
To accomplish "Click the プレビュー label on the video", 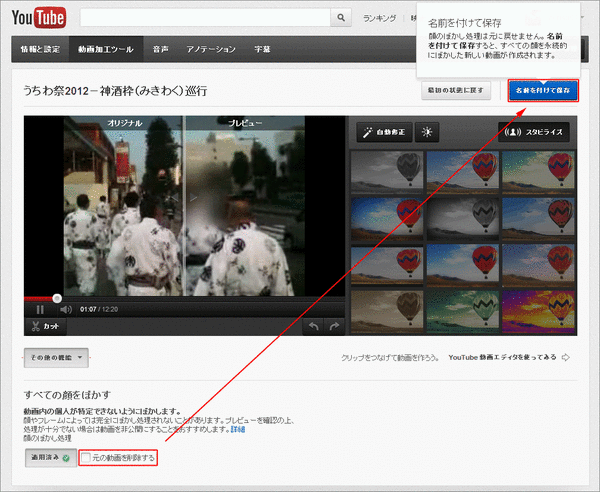I will (x=245, y=123).
